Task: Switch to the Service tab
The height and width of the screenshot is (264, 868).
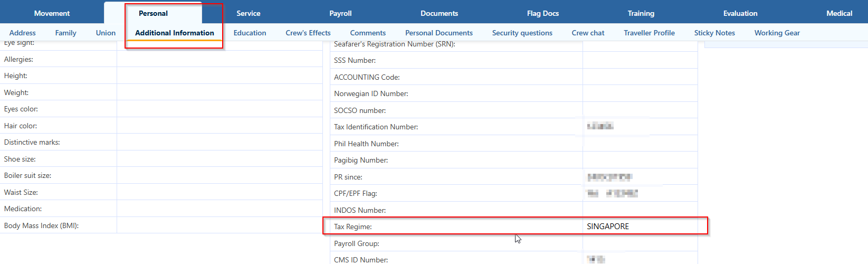Action: click(248, 13)
